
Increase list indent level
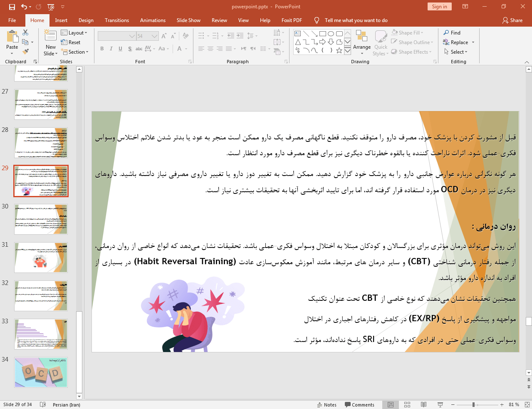240,36
